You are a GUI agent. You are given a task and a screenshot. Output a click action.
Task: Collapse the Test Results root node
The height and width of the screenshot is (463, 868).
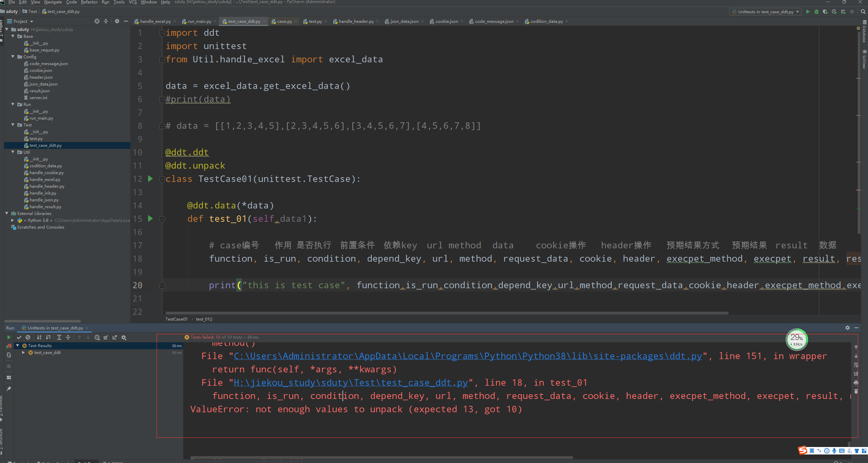17,345
